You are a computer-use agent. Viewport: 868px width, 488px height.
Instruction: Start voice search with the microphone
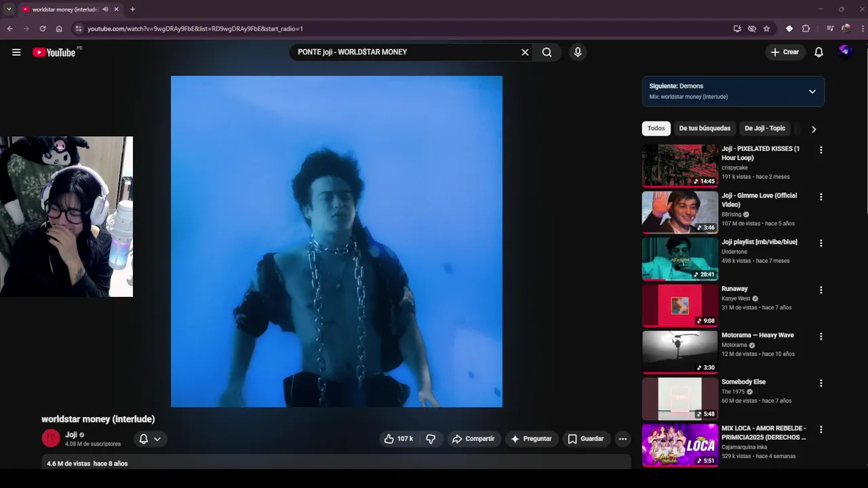pos(578,52)
